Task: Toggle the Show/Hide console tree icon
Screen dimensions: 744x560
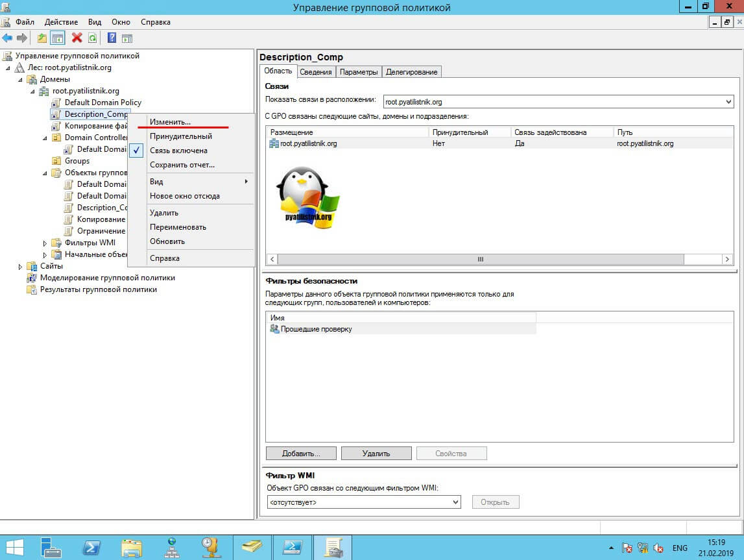Action: pyautogui.click(x=58, y=38)
